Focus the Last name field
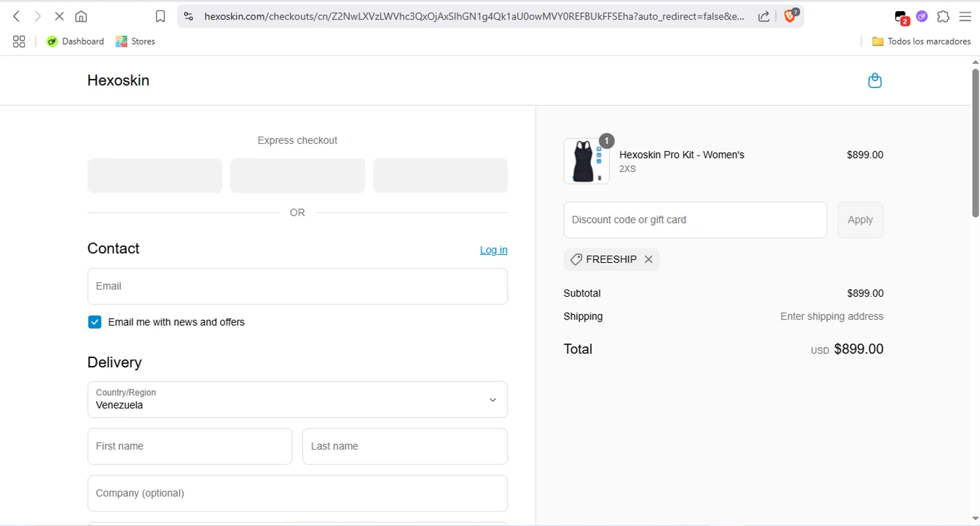980x526 pixels. coord(405,446)
